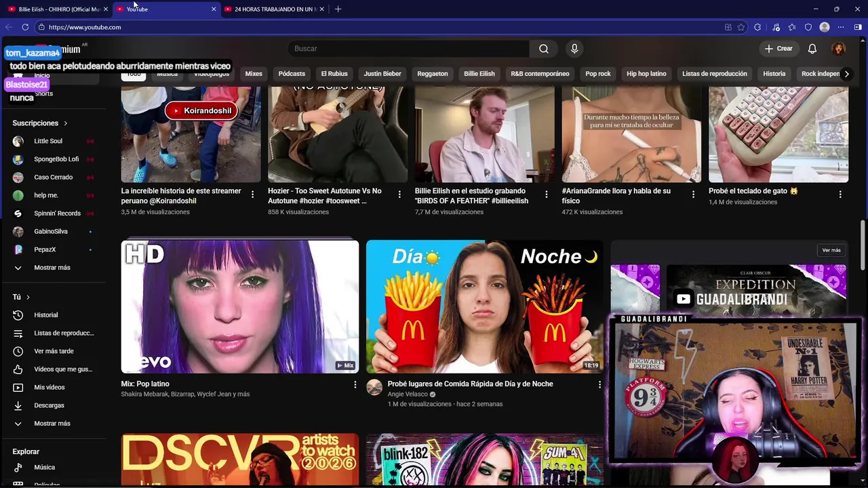Image resolution: width=868 pixels, height=488 pixels.
Task: Open the Tú section heading
Action: pos(21,297)
